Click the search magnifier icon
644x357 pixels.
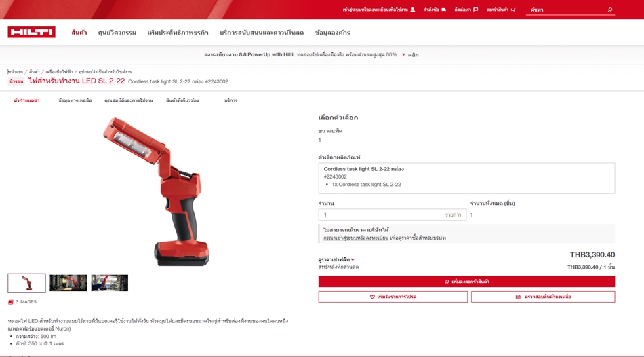pyautogui.click(x=610, y=10)
